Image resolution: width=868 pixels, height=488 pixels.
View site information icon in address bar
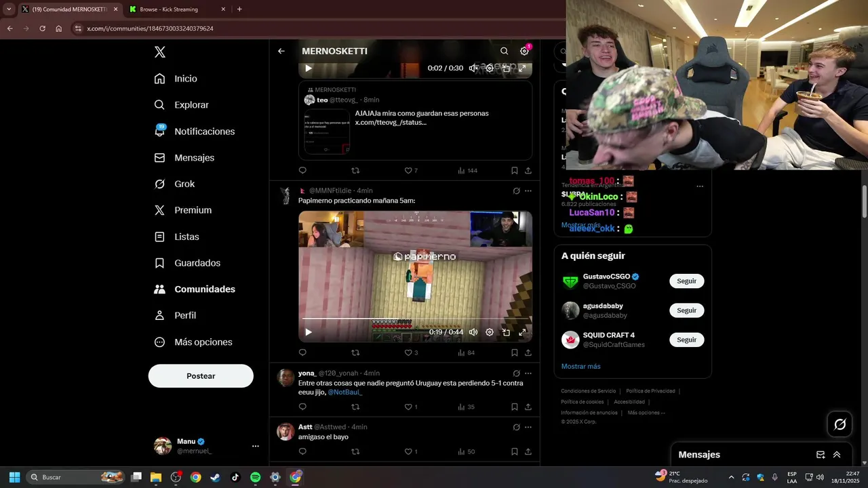[78, 28]
